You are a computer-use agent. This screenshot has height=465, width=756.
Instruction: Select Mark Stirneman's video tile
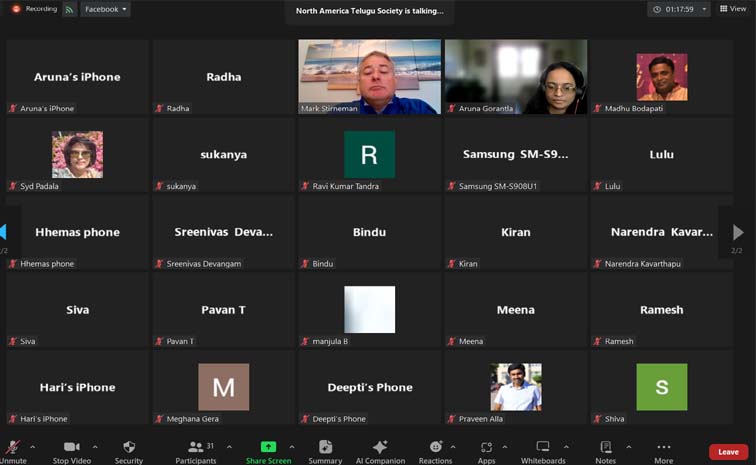pos(369,77)
